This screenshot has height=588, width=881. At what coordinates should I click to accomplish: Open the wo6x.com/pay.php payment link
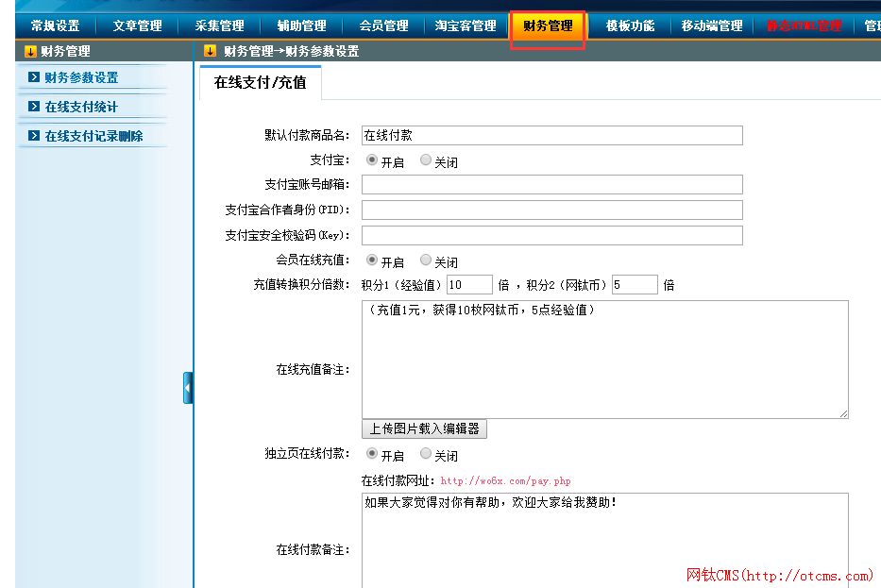point(505,481)
